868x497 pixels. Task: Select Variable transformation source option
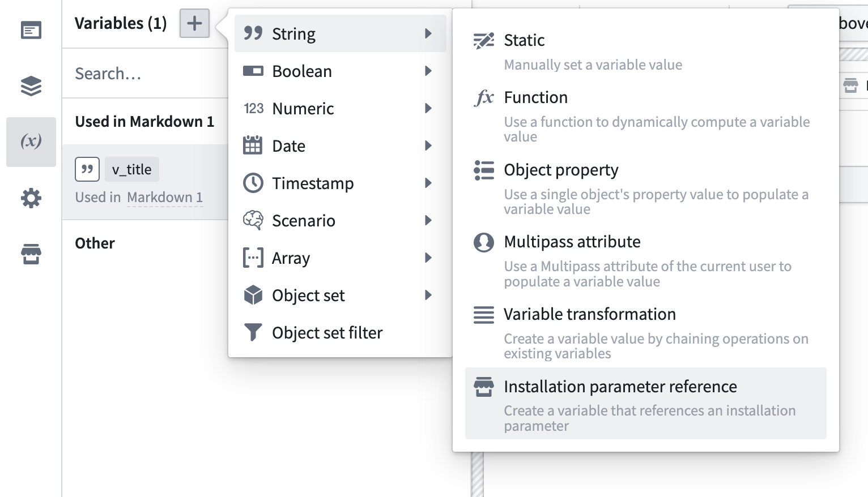coord(646,332)
